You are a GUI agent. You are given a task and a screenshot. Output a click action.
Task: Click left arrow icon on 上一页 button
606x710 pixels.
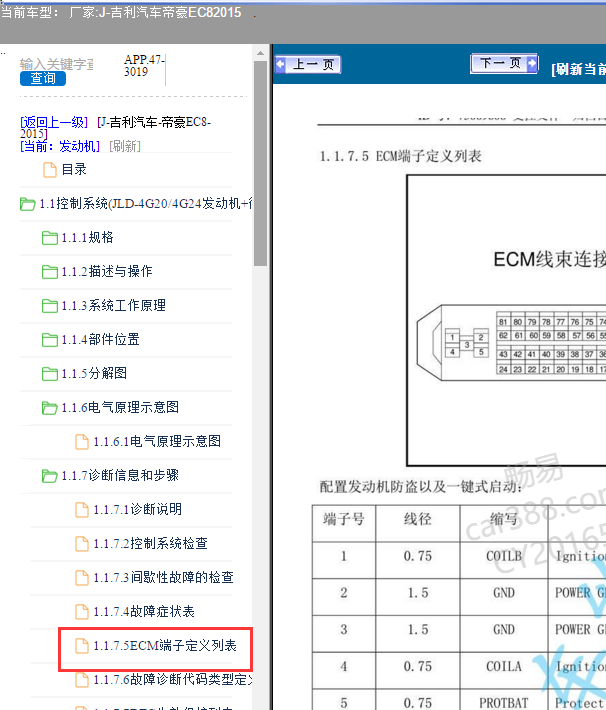coord(280,64)
